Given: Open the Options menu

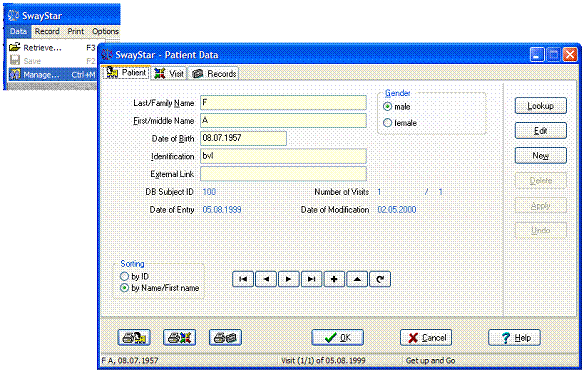Looking at the screenshot, I should click(x=105, y=31).
